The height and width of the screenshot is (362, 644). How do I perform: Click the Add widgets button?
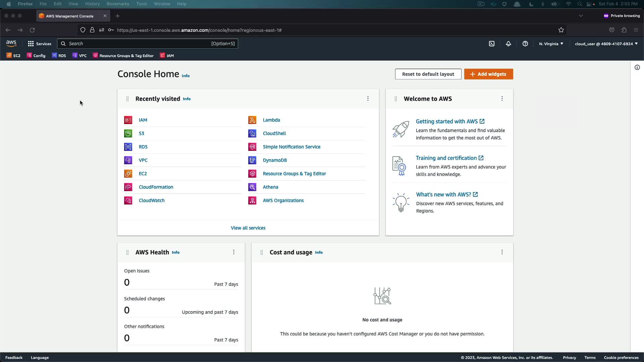(x=488, y=74)
